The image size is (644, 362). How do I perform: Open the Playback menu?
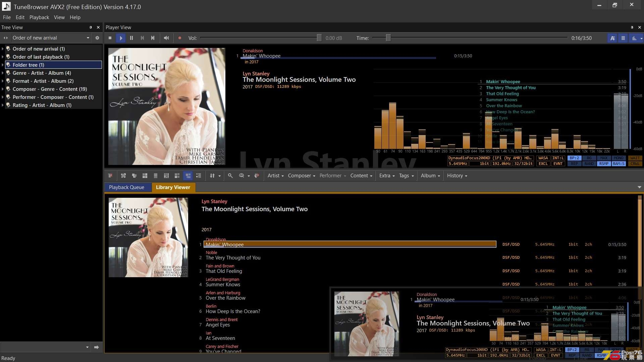pos(39,17)
